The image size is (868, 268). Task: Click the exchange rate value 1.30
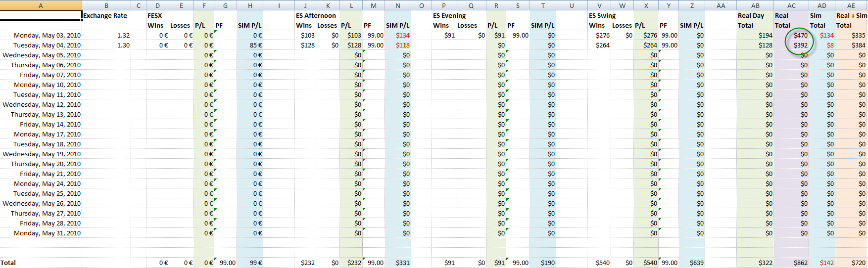click(x=106, y=45)
